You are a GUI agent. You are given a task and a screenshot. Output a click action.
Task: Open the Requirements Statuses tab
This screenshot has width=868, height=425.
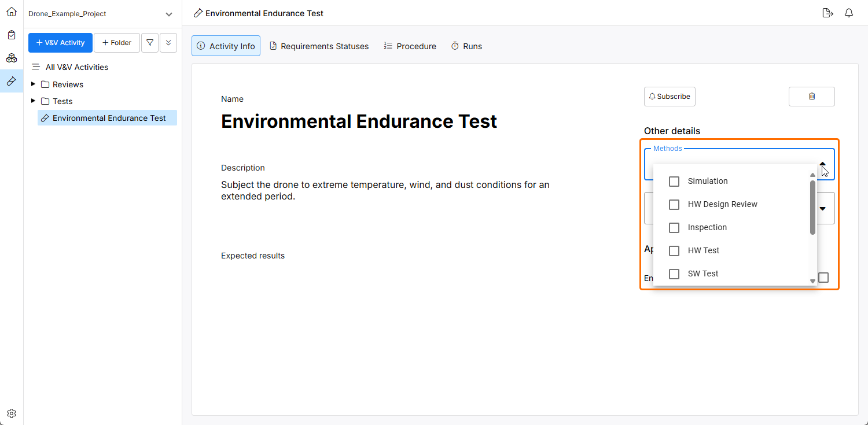(x=319, y=46)
